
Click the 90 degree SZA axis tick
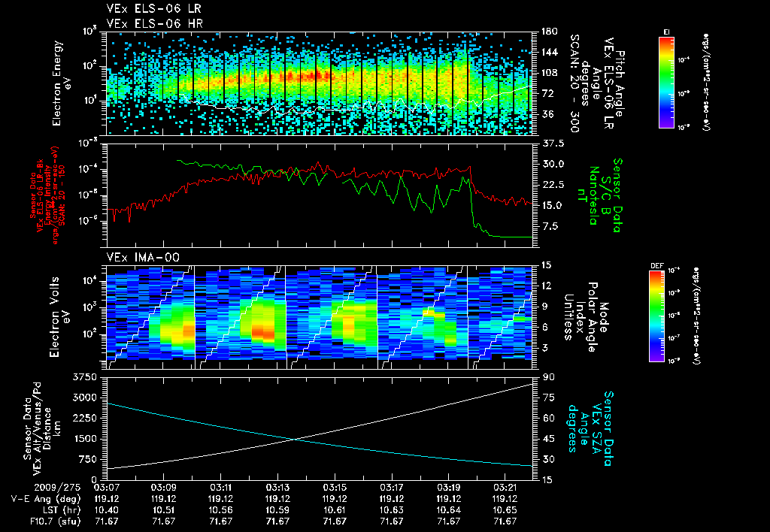pyautogui.click(x=549, y=377)
